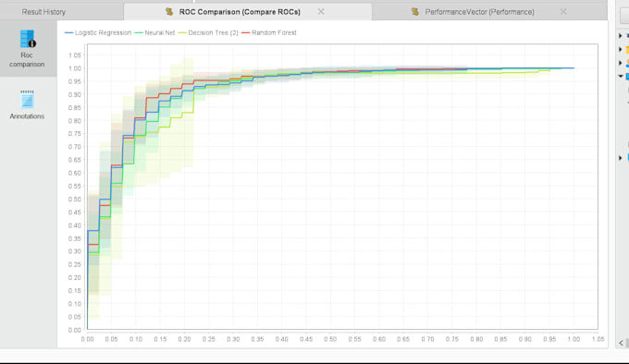629x364 pixels.
Task: Click the red Random Forest legend line
Action: (x=246, y=33)
